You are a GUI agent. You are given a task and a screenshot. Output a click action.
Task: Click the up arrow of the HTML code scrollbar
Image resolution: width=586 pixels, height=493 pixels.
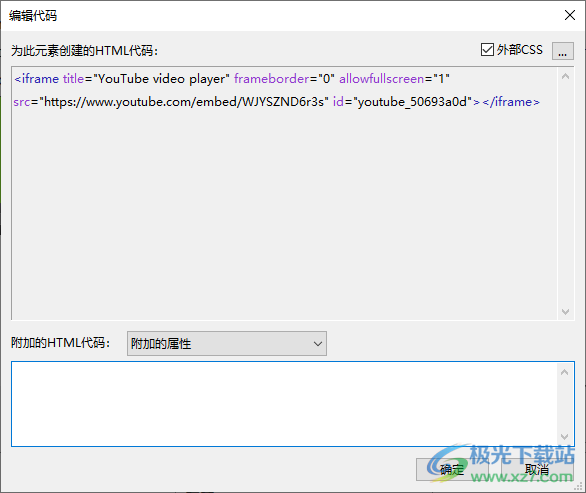[x=565, y=77]
